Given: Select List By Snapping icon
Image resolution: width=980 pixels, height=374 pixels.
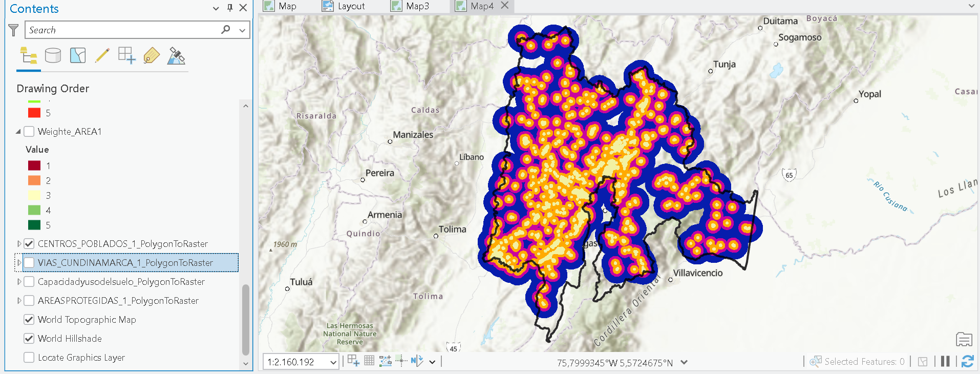Looking at the screenshot, I should tap(126, 55).
